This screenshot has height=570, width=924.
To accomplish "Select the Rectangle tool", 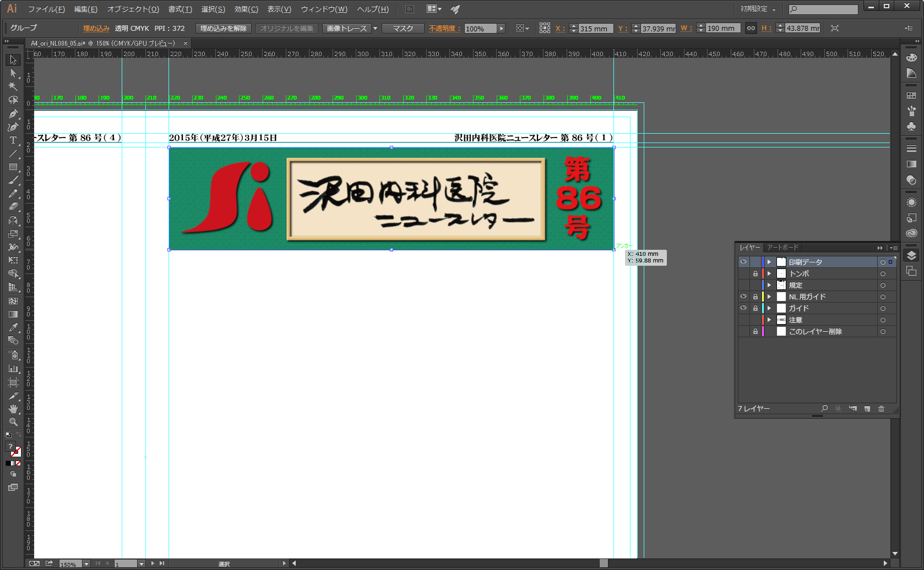I will (x=13, y=167).
